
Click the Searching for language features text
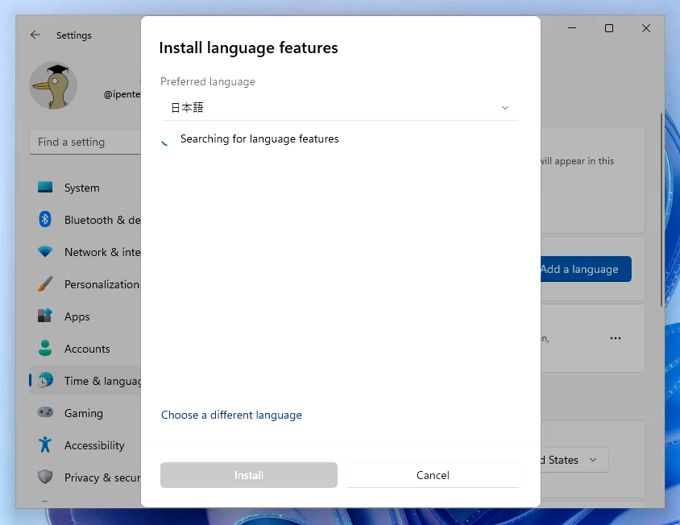click(259, 139)
